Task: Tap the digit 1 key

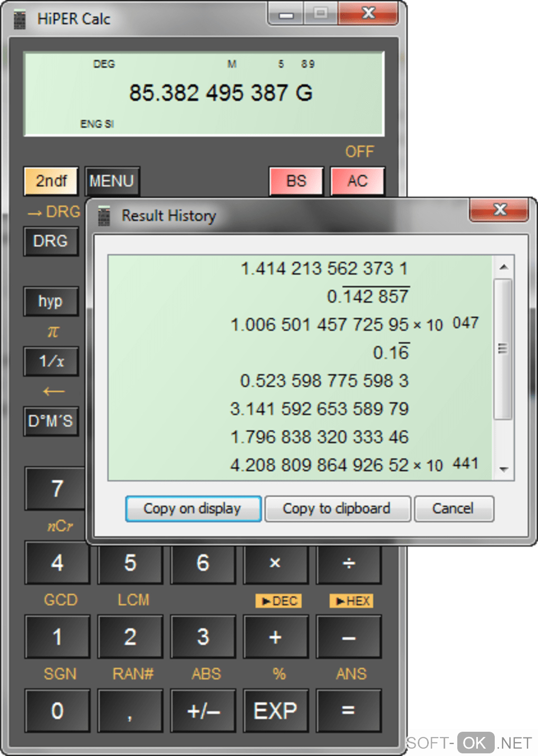Action: coord(57,637)
